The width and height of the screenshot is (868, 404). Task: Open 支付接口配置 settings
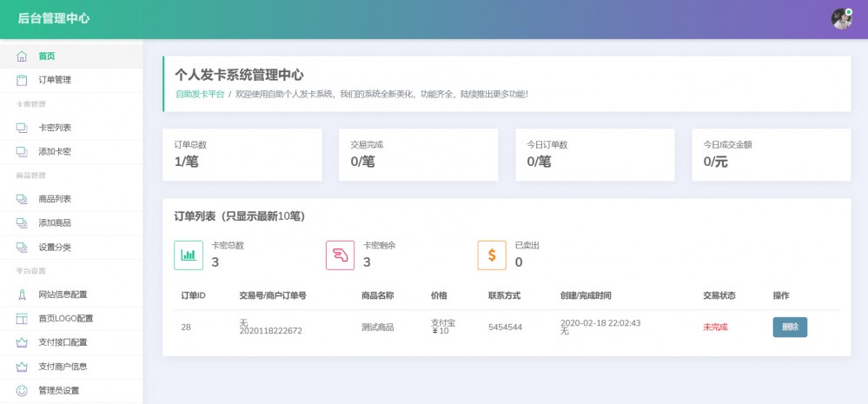71,342
